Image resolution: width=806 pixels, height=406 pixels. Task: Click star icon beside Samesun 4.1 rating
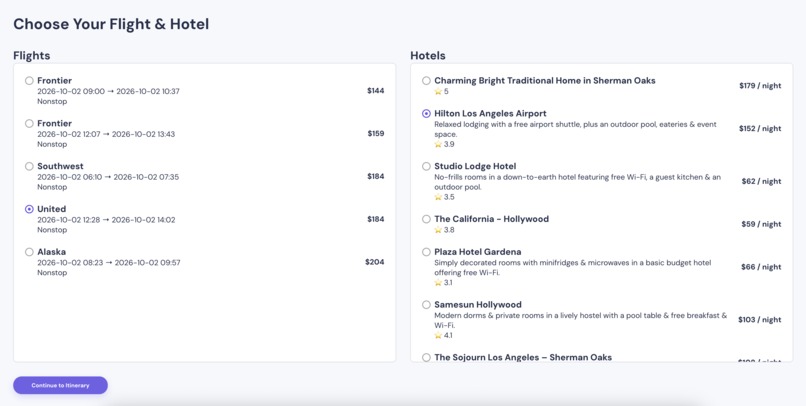pos(438,335)
